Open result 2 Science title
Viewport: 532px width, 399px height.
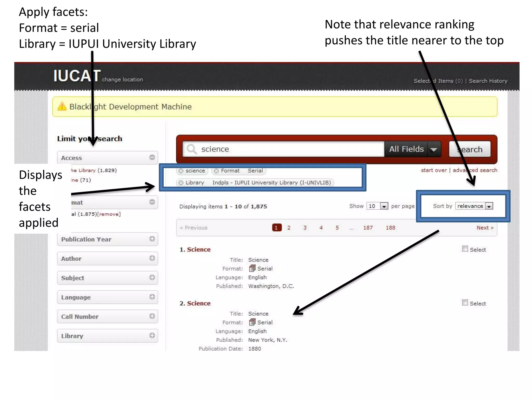click(x=199, y=303)
